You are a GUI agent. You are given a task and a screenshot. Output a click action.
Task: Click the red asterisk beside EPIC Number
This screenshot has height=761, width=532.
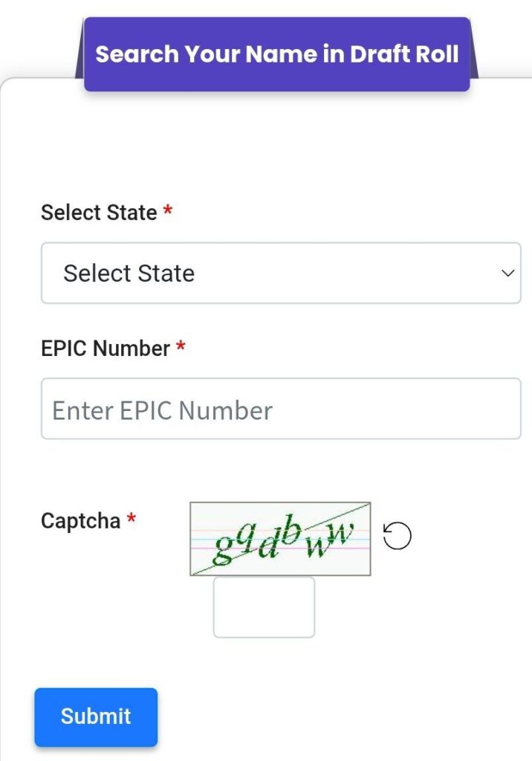[x=181, y=348]
